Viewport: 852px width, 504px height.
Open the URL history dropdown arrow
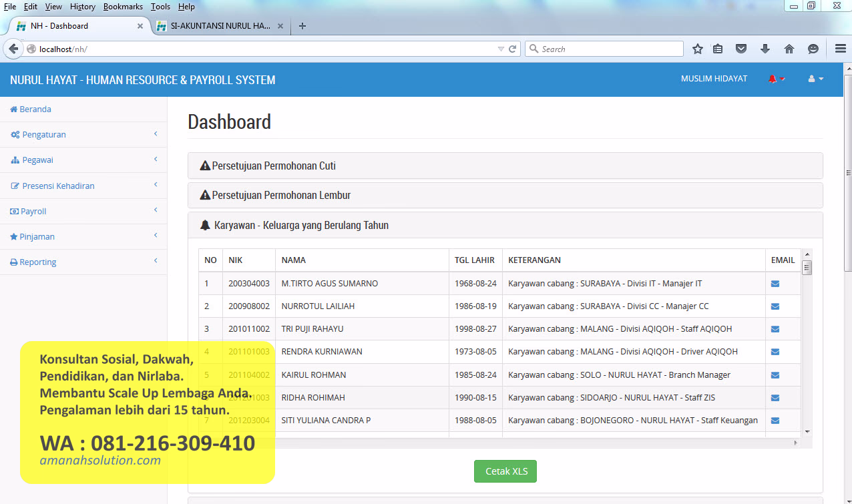(x=501, y=49)
